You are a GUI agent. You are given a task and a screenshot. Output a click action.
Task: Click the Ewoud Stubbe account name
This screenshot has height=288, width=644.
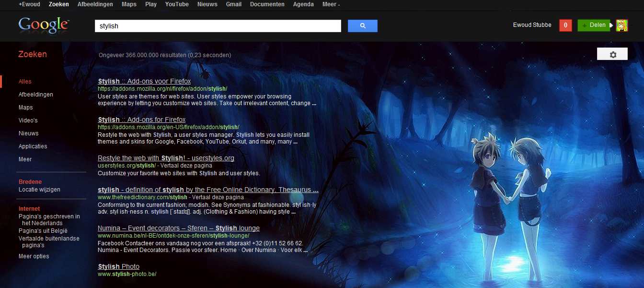pos(532,25)
